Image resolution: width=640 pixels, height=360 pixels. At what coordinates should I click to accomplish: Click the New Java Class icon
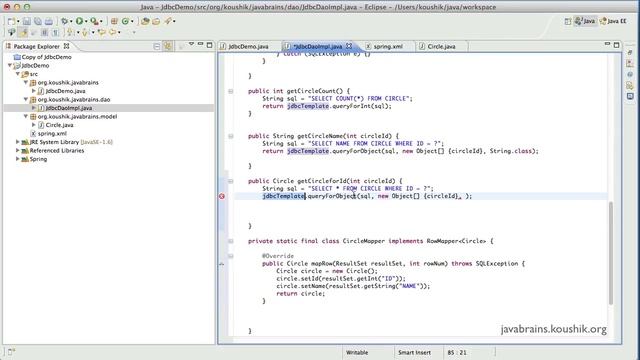coord(125,21)
